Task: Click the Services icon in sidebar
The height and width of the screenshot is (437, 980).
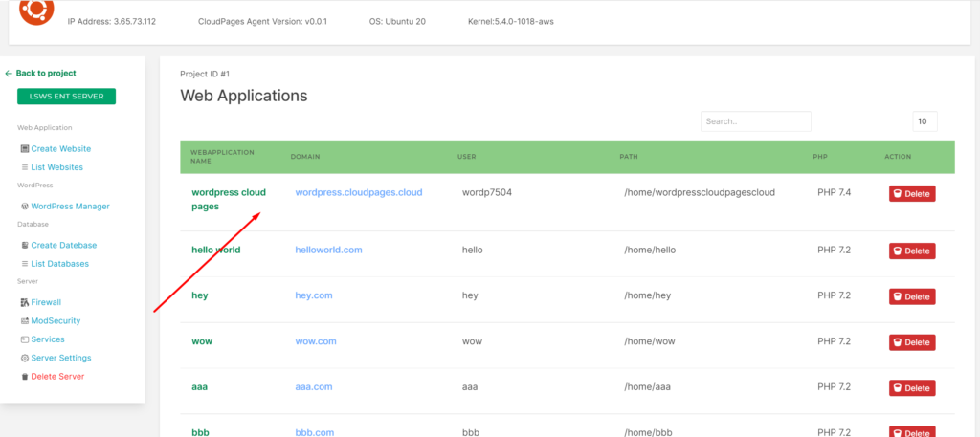Action: pos(24,339)
